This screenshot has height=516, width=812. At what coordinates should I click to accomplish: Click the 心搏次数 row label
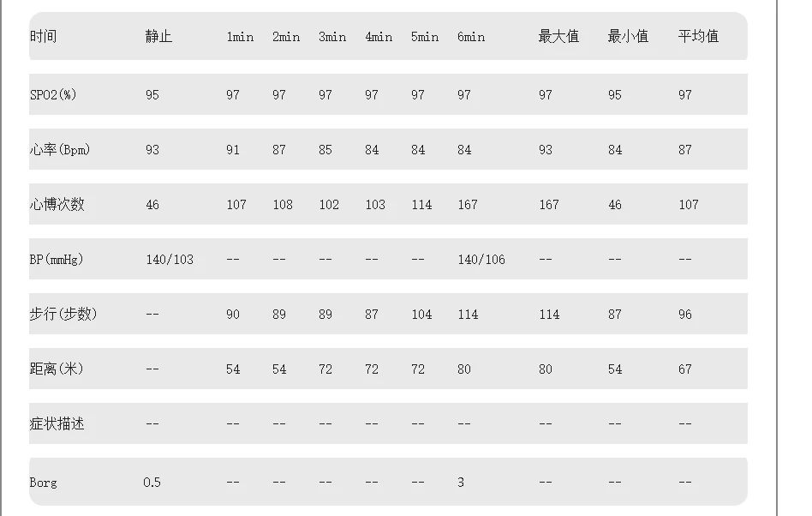pyautogui.click(x=57, y=204)
